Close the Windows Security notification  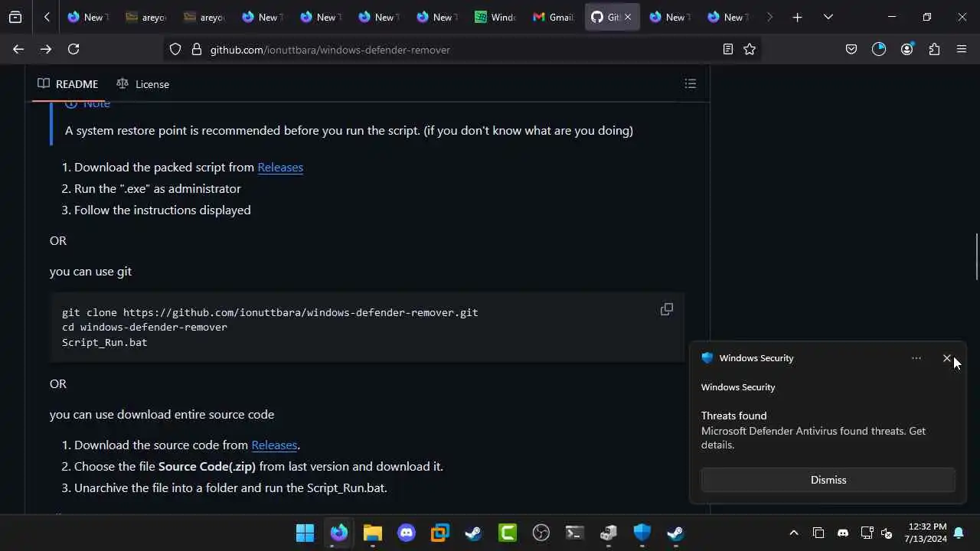947,358
